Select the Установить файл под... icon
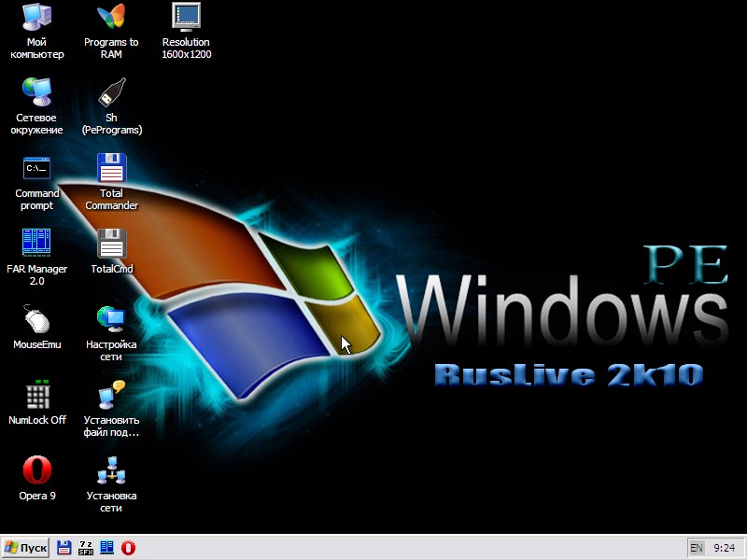Screen dimensions: 747x560 coord(111,409)
